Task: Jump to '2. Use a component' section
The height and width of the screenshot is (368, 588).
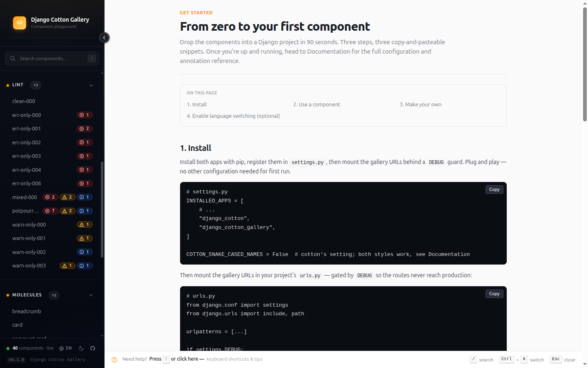Action: click(316, 105)
